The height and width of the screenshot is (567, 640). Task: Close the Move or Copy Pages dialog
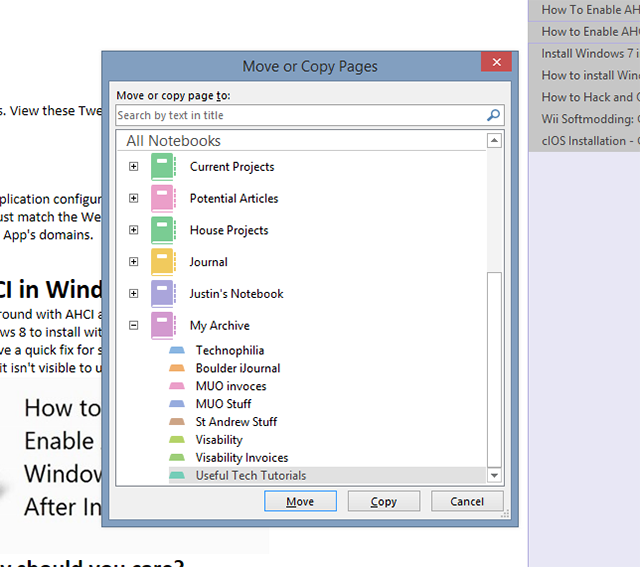tap(496, 62)
